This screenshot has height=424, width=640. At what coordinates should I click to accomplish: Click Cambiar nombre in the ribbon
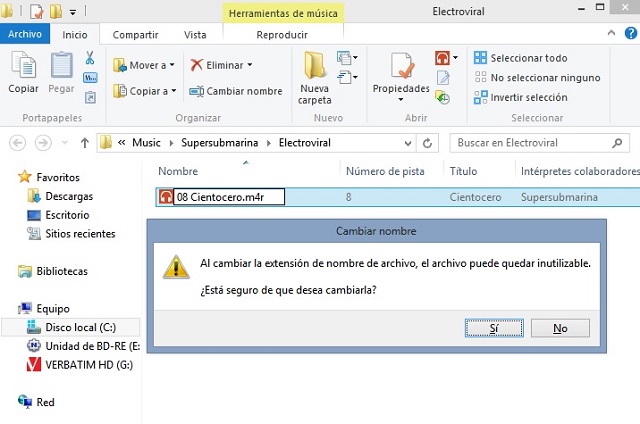pos(236,91)
